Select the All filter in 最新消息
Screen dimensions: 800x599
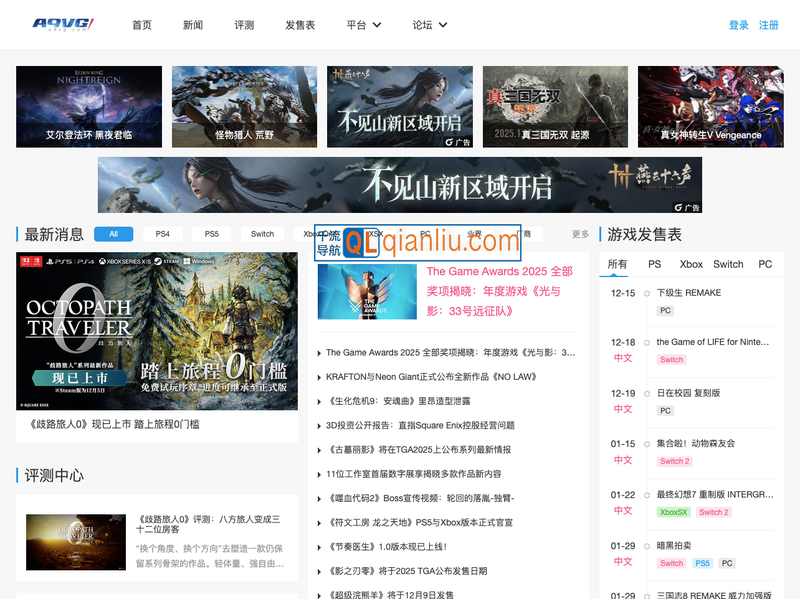113,234
